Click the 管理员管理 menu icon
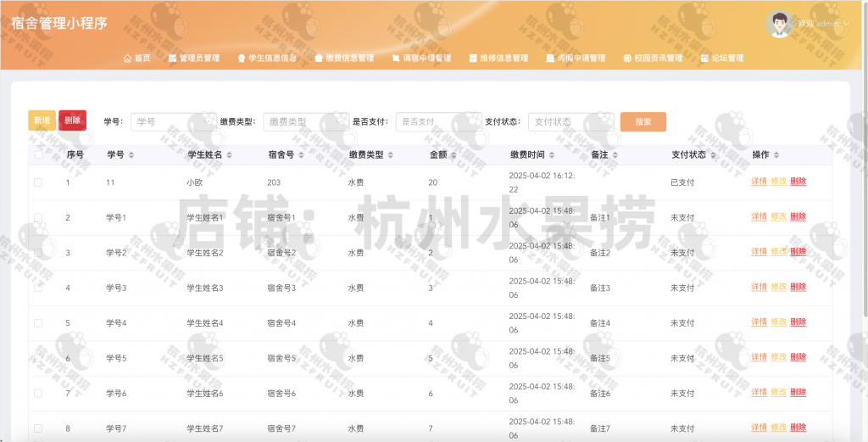 pyautogui.click(x=172, y=59)
